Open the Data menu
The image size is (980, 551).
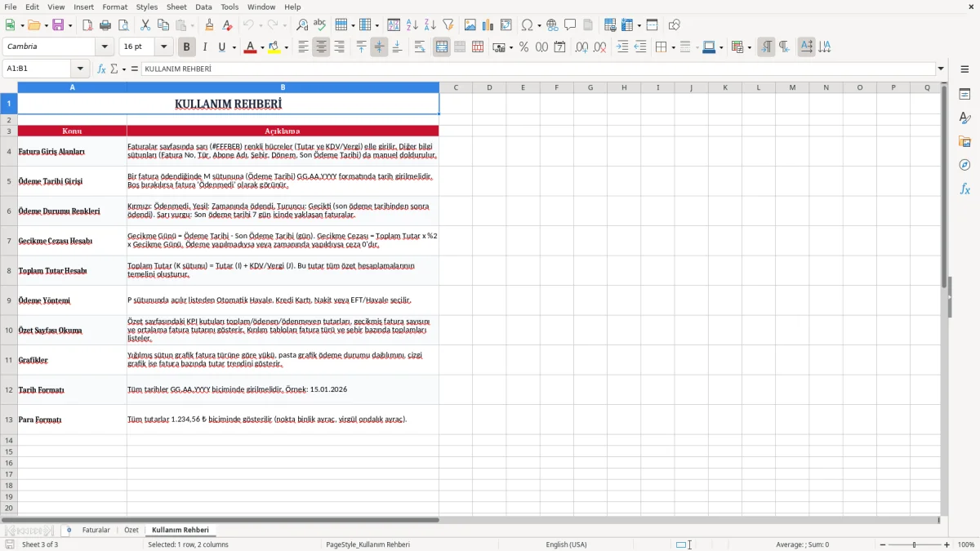pos(203,7)
